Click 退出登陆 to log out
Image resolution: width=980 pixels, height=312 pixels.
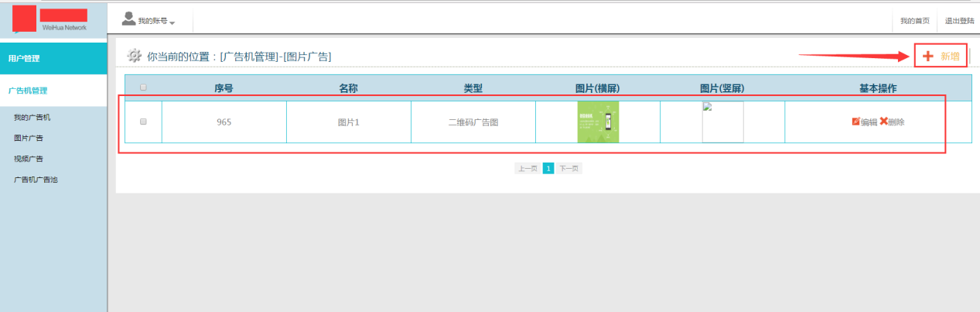coord(959,21)
